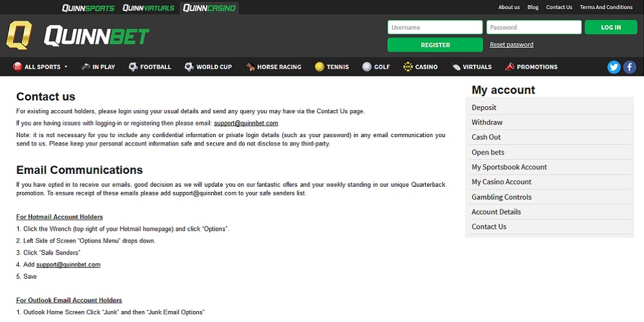Click the Tennis ball icon
The width and height of the screenshot is (644, 322).
[319, 66]
